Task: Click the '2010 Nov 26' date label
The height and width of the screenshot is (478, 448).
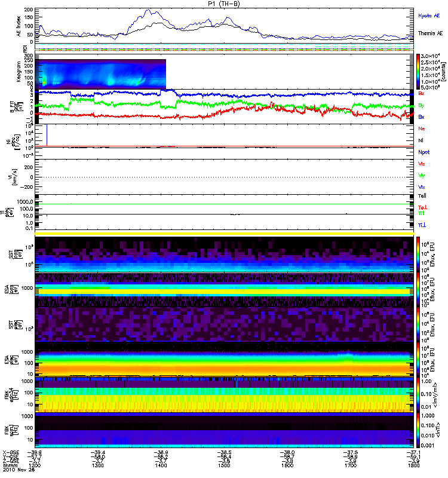Action: tap(19, 470)
